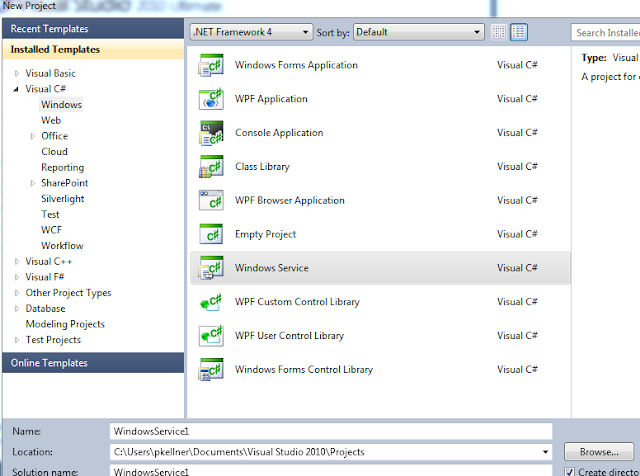Expand the Visual Basic tree node
The image size is (640, 476).
point(17,73)
